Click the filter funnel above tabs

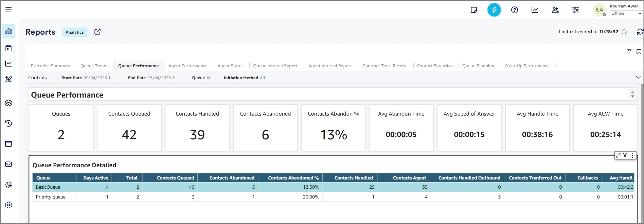tap(629, 51)
